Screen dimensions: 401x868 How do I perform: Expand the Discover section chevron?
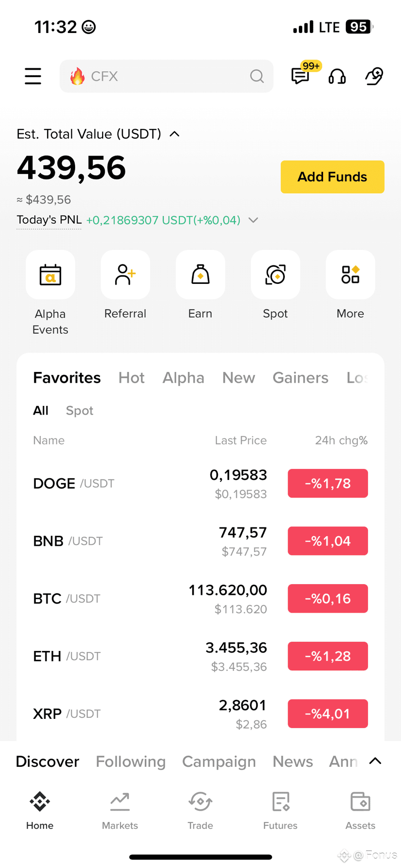(375, 761)
